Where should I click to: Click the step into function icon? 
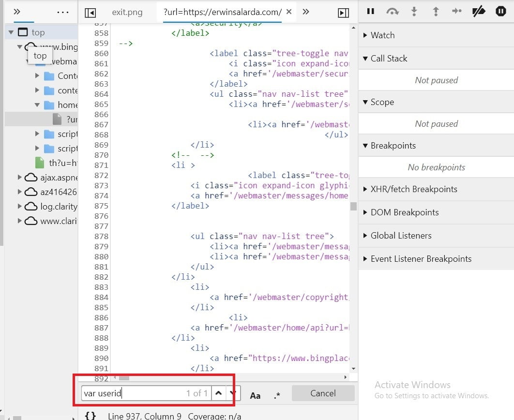(x=414, y=12)
